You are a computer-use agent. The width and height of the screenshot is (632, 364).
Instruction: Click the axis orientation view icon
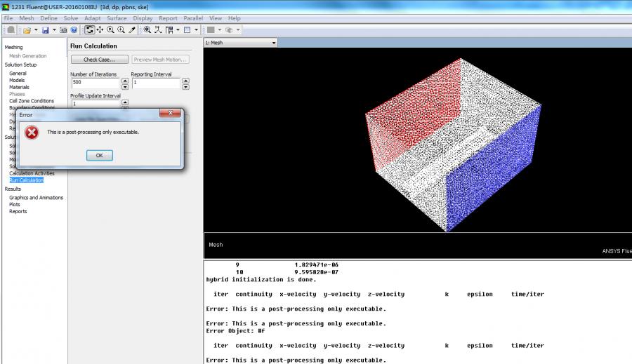(158, 29)
